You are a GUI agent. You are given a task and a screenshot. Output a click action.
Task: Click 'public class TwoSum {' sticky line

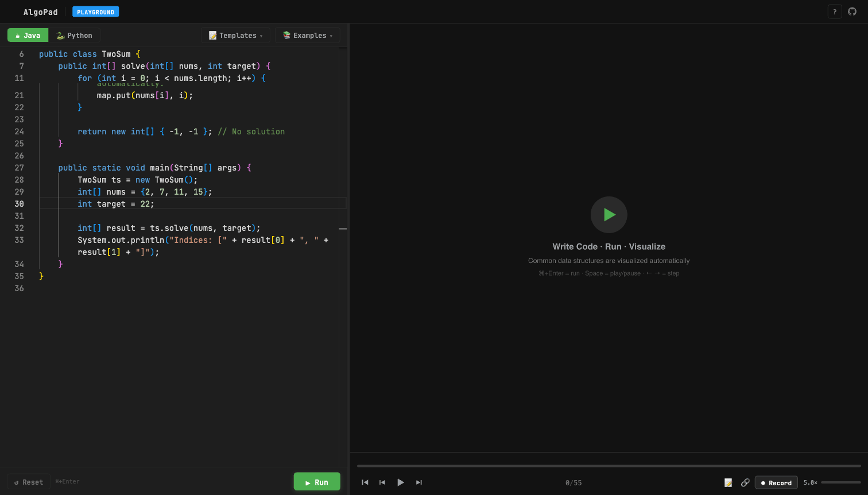[x=90, y=54]
